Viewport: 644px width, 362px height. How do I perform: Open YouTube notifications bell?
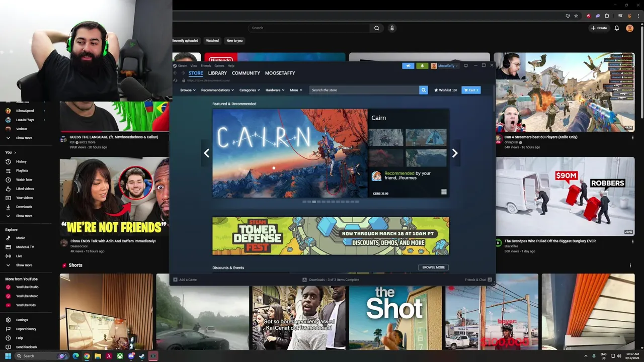point(616,28)
